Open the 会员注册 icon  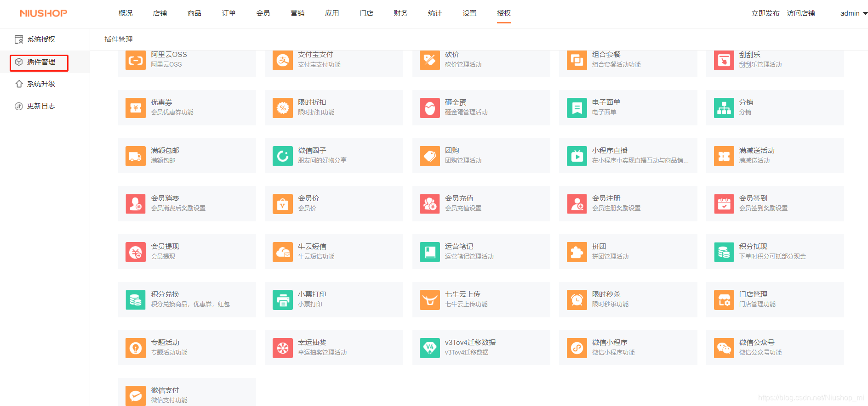[x=577, y=204]
